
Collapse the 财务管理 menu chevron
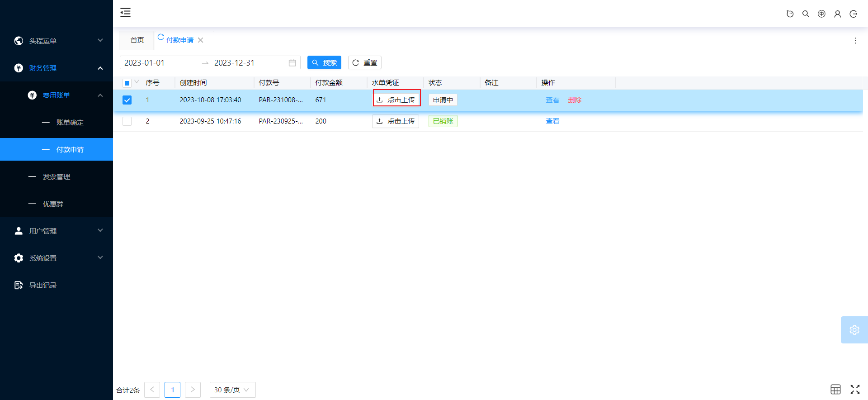[x=100, y=68]
